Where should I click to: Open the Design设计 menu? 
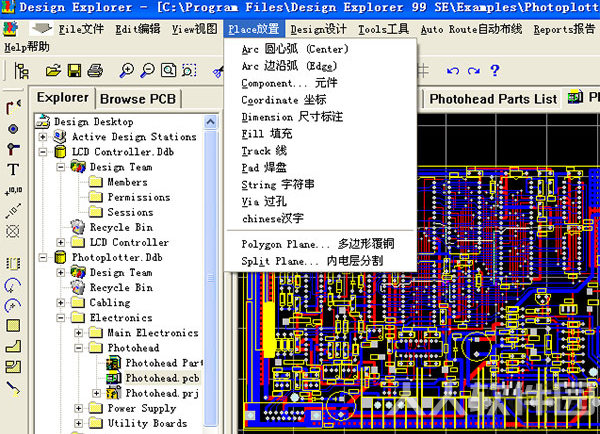(x=318, y=29)
